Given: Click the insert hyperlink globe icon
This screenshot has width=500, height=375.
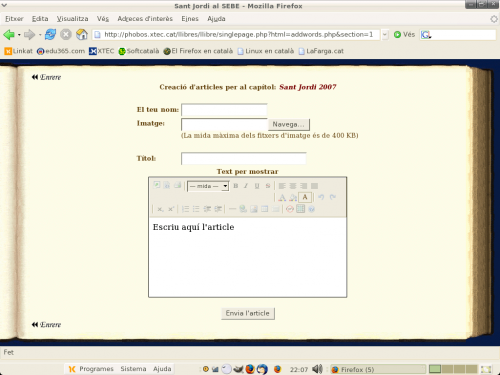Looking at the screenshot, I should [243, 209].
